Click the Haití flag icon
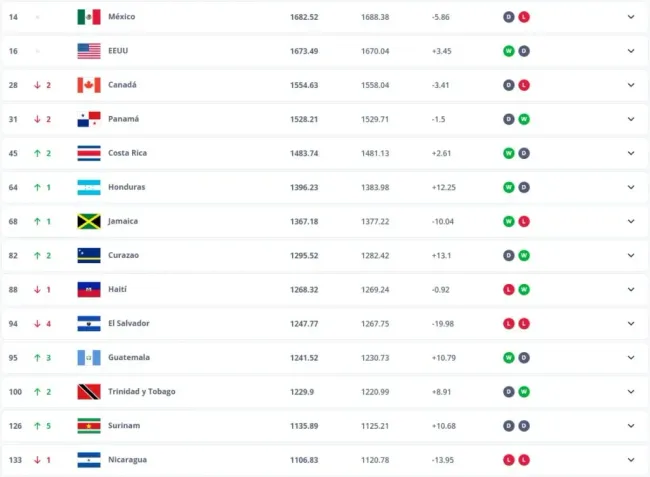Screen dimensions: 650x477 click(89, 289)
